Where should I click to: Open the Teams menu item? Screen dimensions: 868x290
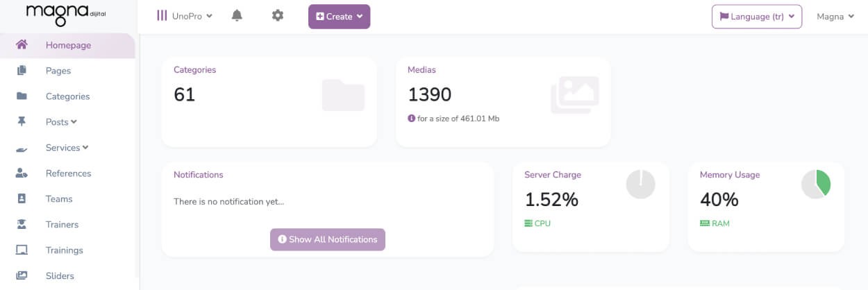(59, 199)
